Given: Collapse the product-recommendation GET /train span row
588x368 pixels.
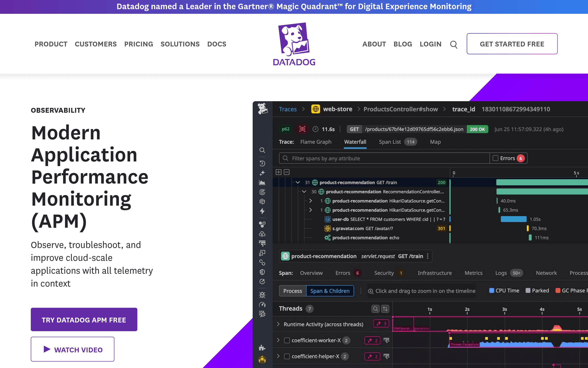Looking at the screenshot, I should pos(298,182).
